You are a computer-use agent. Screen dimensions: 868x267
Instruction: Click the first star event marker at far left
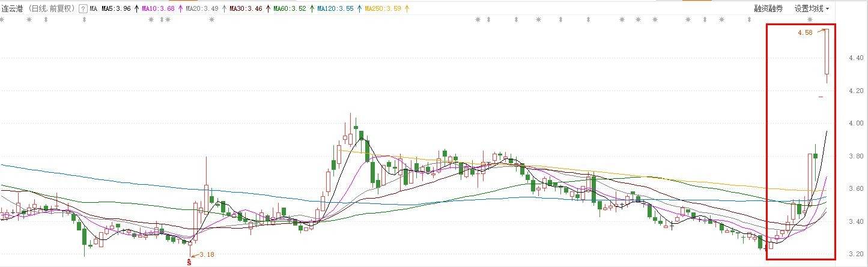click(3, 20)
